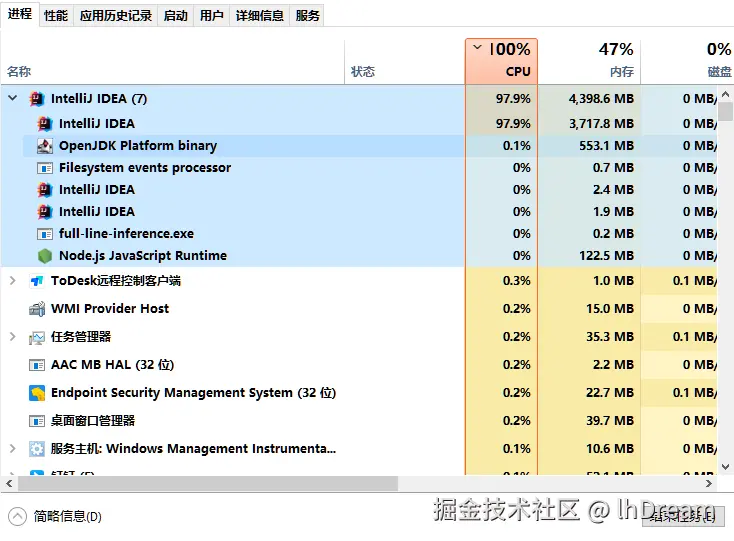Click the full-line-inference.exe icon
The image size is (734, 541).
click(x=44, y=234)
